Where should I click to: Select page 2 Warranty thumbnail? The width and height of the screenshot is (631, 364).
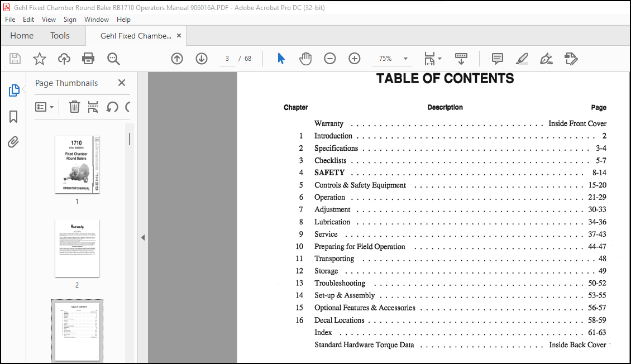77,248
